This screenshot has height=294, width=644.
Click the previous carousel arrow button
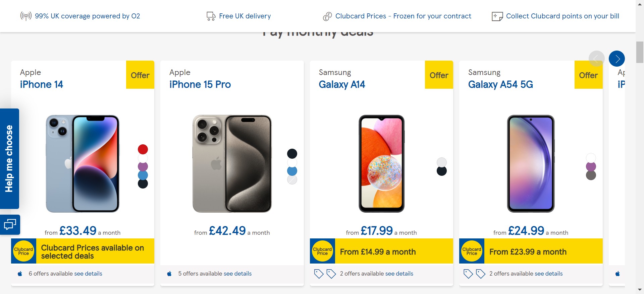[x=596, y=59]
